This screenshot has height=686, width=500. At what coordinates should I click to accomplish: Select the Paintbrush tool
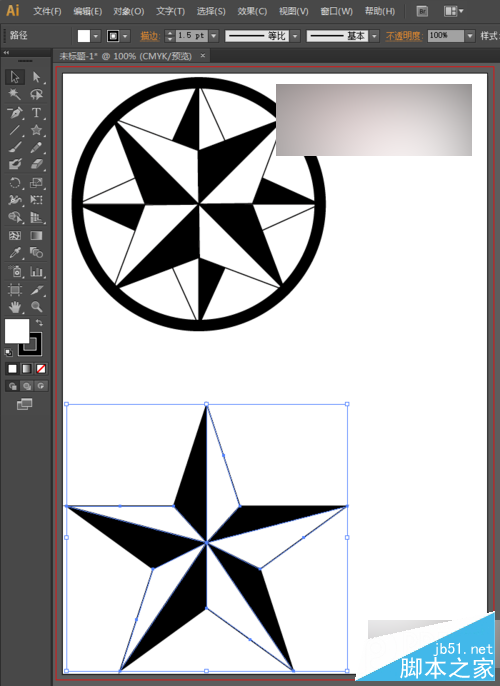[x=15, y=147]
